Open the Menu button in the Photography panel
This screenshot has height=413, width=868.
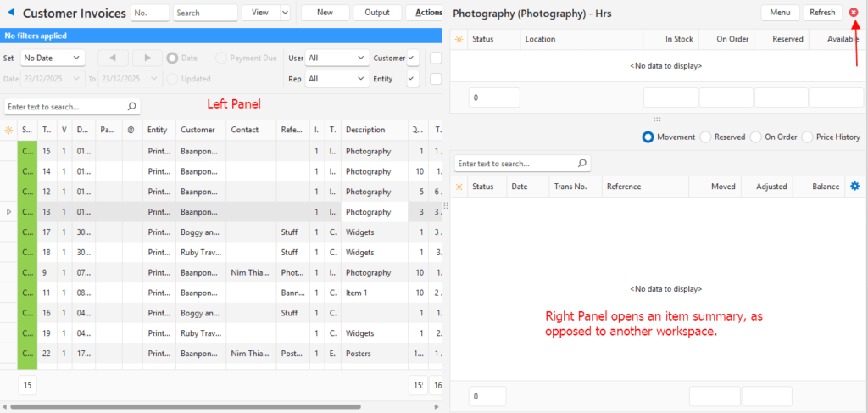(x=780, y=13)
